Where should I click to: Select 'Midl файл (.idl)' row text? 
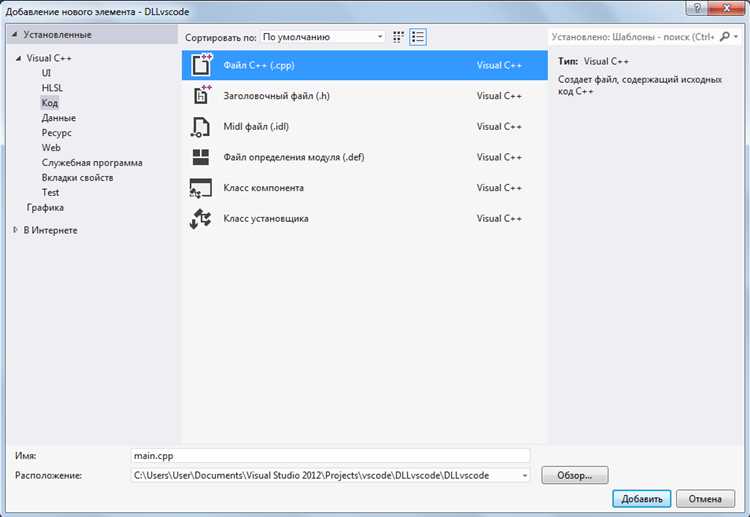click(256, 126)
